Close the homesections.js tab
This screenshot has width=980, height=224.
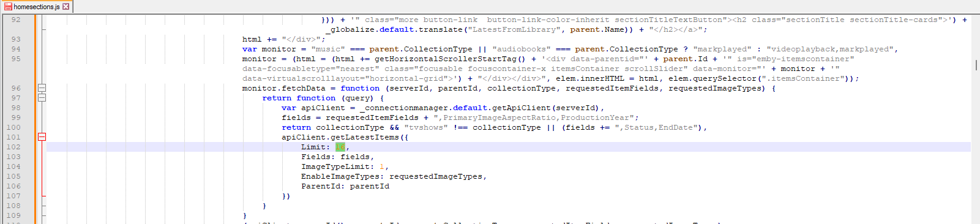pyautogui.click(x=66, y=7)
